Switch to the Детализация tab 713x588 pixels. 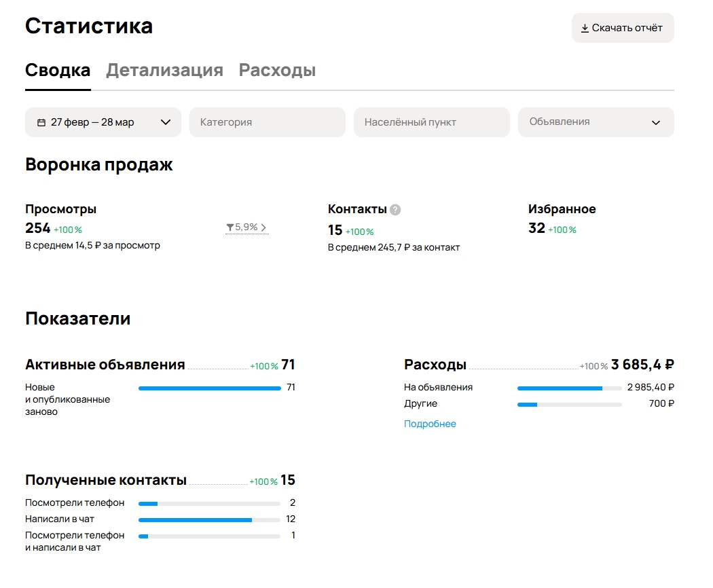click(x=164, y=71)
